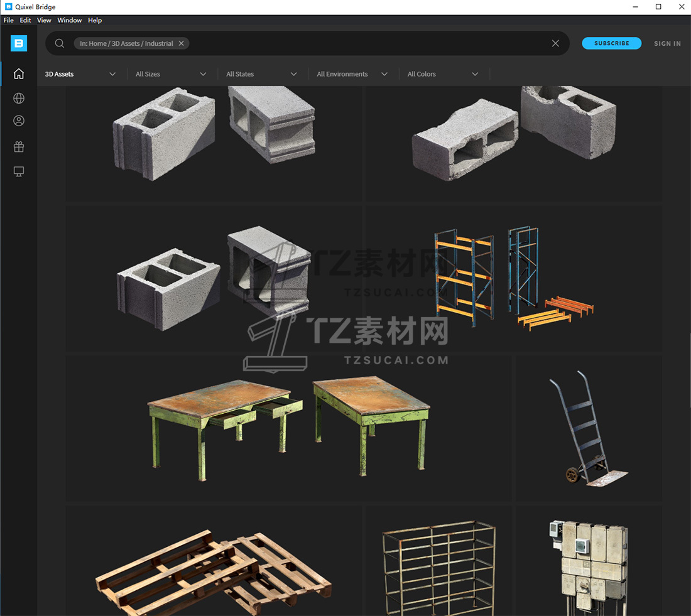The height and width of the screenshot is (616, 691).
Task: Remove the Industrial category filter chip
Action: coord(181,43)
